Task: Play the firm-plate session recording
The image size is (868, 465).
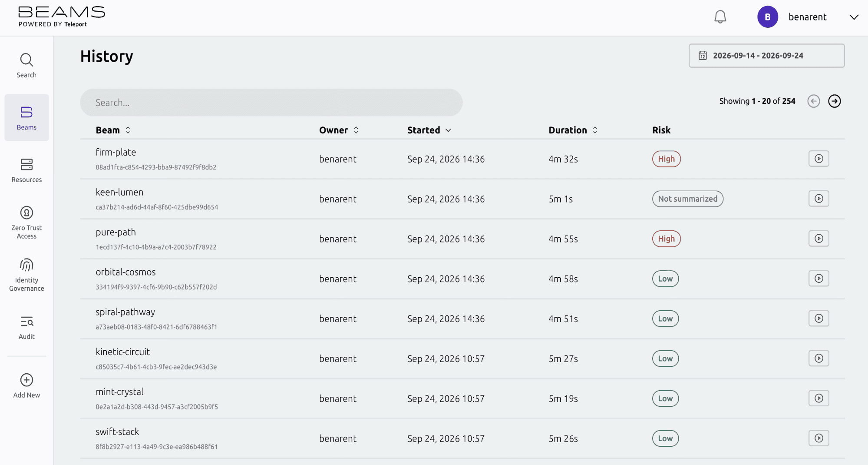Action: click(818, 159)
